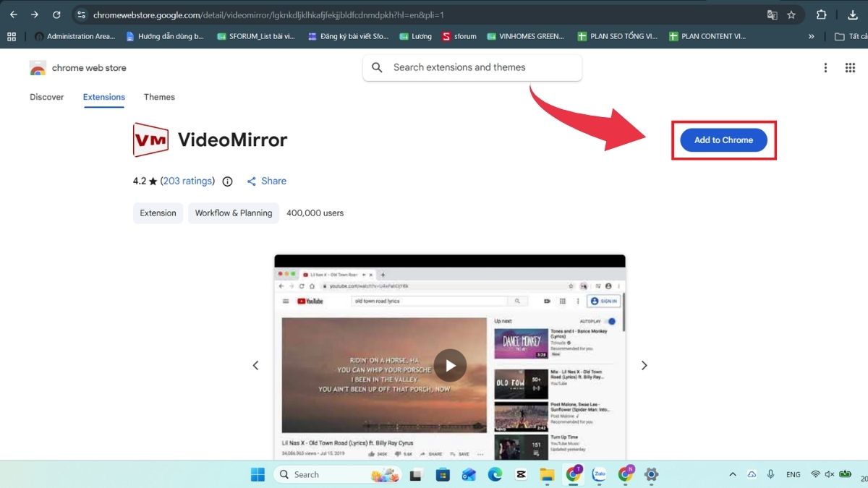Open Zalo from the taskbar
This screenshot has width=868, height=488.
click(x=599, y=474)
